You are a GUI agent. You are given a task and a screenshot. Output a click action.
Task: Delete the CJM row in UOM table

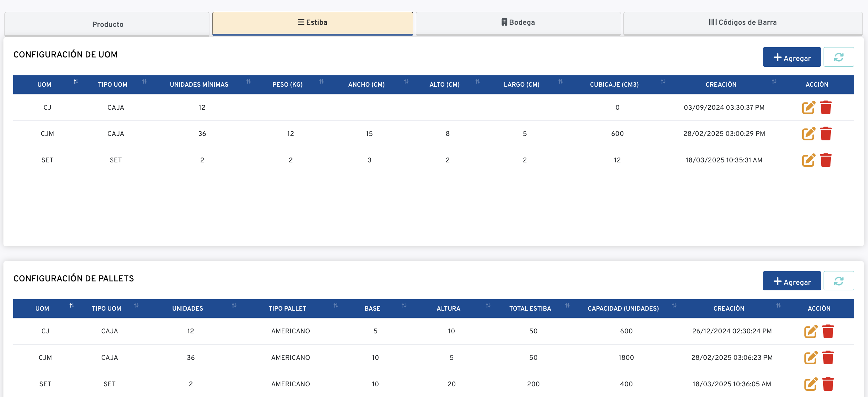(826, 134)
